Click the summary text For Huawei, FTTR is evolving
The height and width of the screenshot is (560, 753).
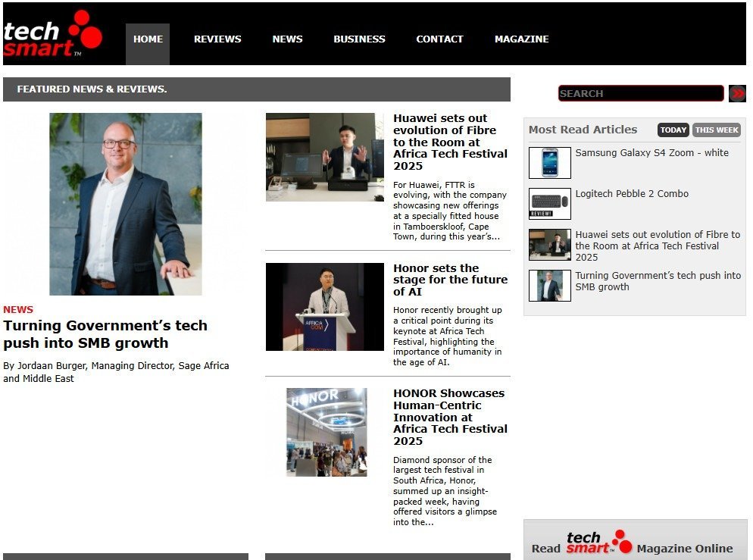[x=449, y=211]
